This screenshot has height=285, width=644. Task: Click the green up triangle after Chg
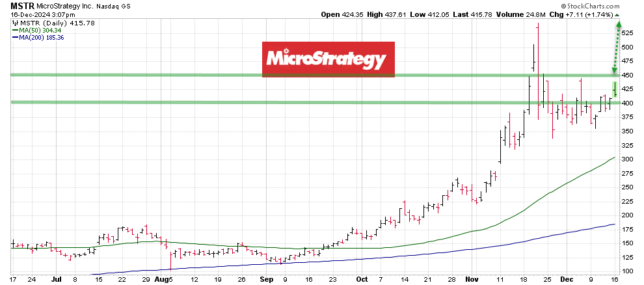pos(617,14)
